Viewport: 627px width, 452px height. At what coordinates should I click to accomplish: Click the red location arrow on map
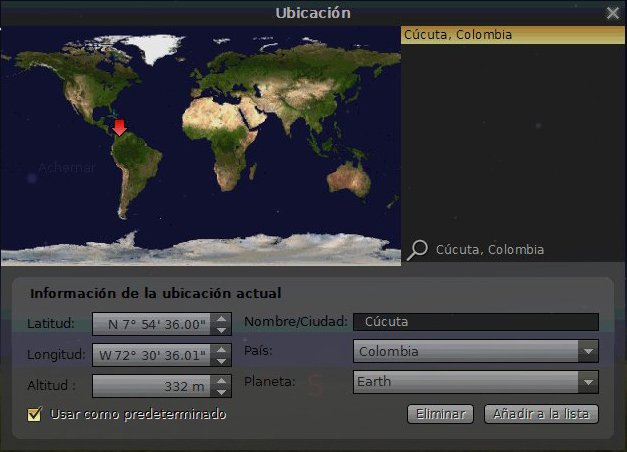click(119, 127)
